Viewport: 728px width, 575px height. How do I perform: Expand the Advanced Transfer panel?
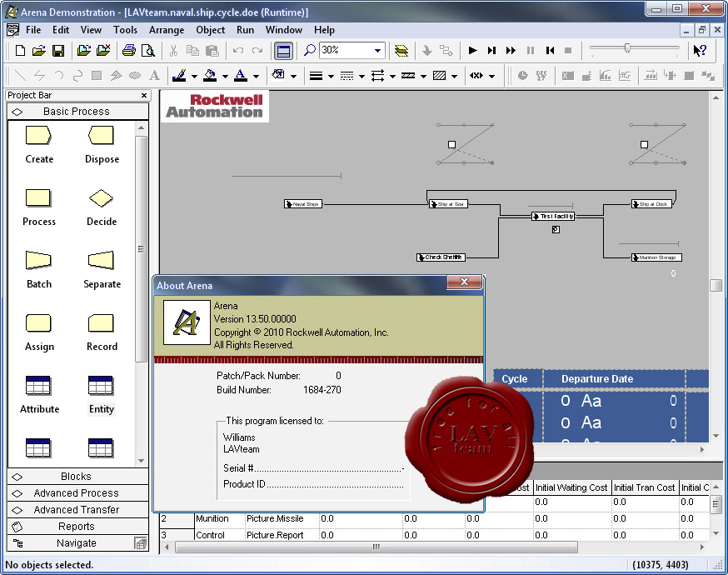(x=78, y=510)
